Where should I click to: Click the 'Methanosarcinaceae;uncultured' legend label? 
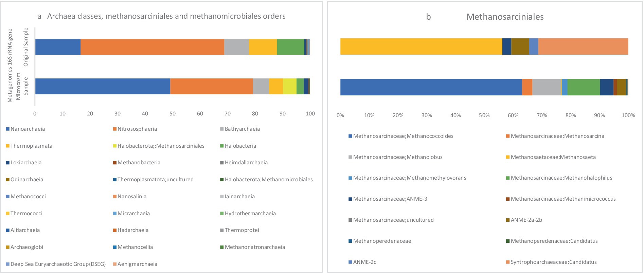(393, 220)
